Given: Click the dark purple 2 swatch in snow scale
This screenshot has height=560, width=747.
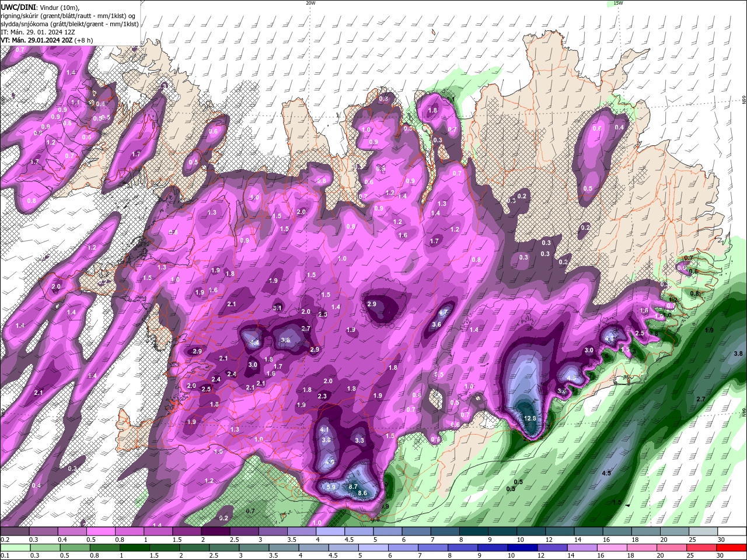Looking at the screenshot, I should [215, 531].
